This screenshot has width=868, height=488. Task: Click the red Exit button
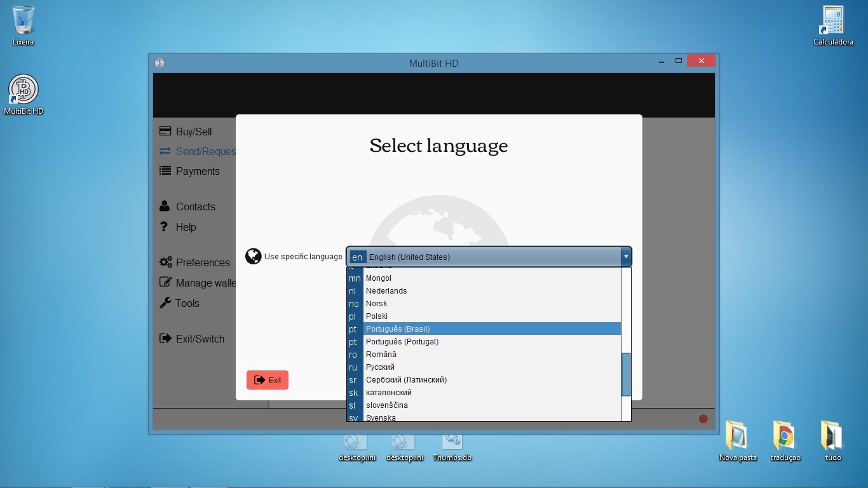(x=268, y=380)
